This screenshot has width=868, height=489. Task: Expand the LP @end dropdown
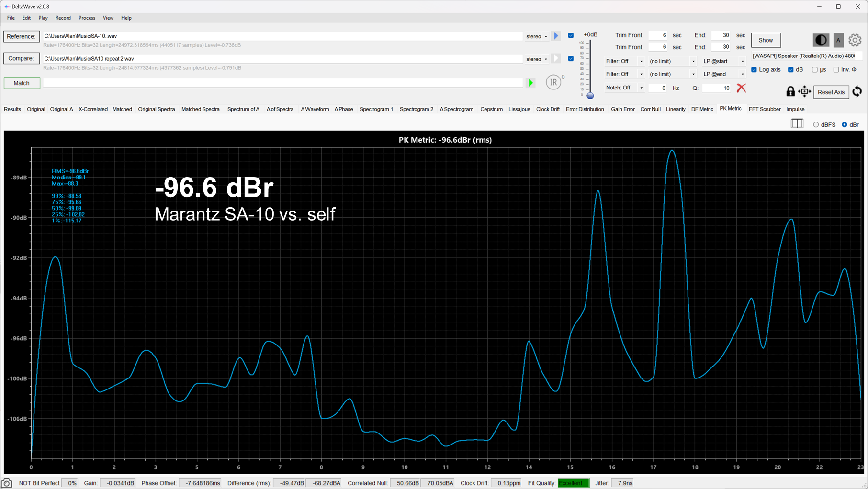724,74
